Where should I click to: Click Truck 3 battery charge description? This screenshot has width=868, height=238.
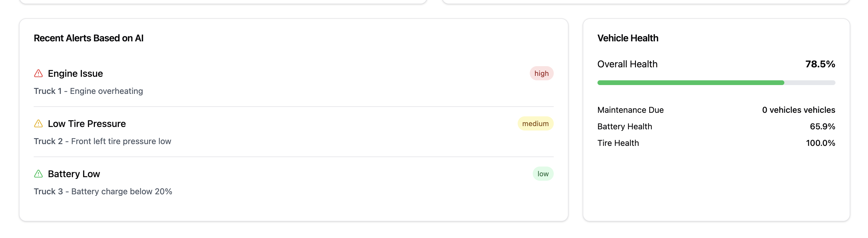click(103, 191)
